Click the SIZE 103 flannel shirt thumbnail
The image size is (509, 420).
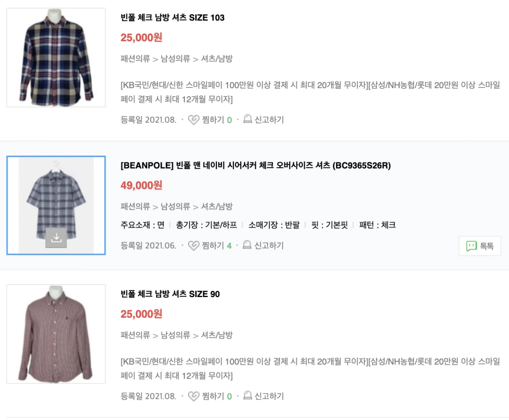[55, 57]
